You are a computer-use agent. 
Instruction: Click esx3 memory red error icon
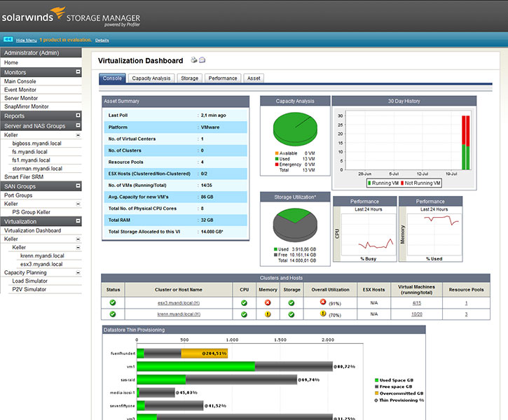268,302
